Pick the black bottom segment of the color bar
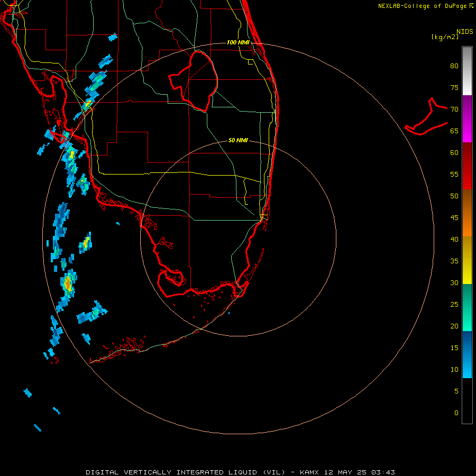This screenshot has width=476, height=476. point(467,401)
